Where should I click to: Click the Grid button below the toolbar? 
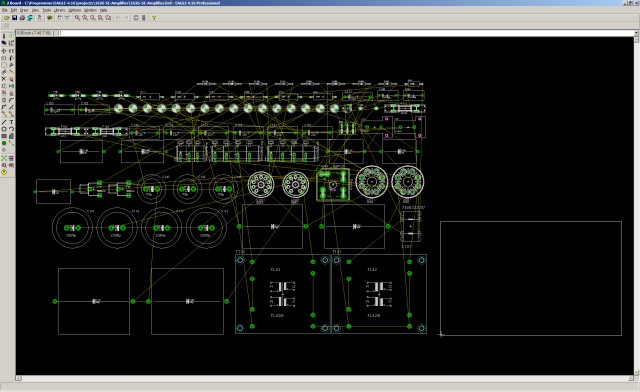6,25
